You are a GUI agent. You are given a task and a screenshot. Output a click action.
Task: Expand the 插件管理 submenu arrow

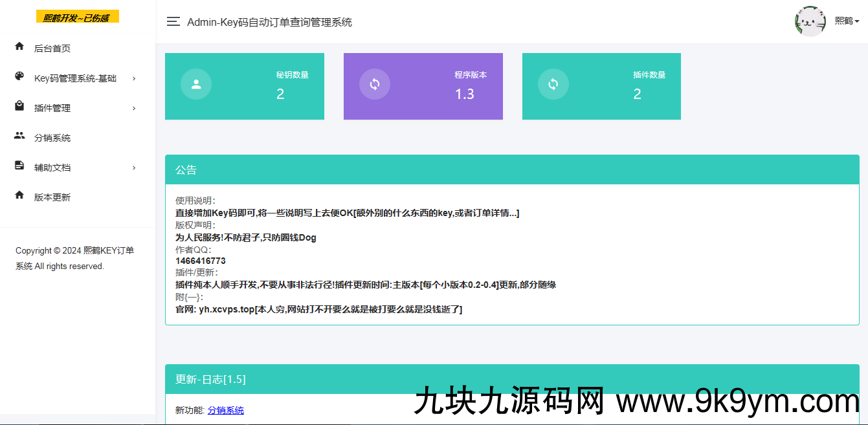[x=134, y=108]
